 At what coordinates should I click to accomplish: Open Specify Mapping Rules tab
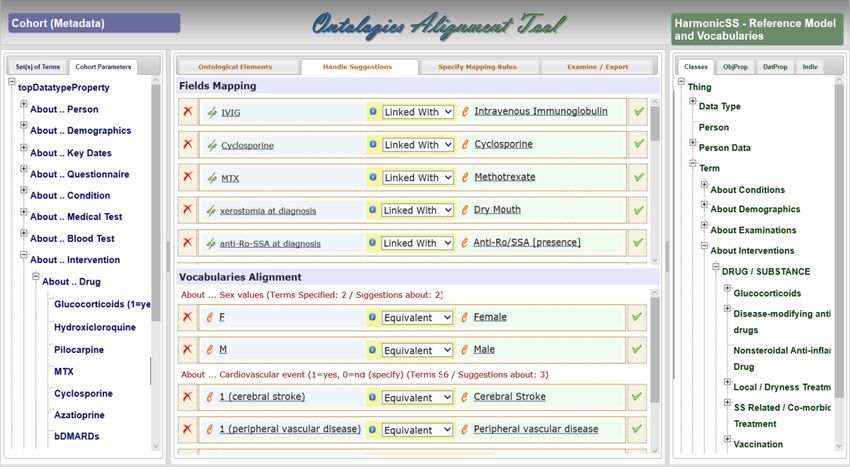pyautogui.click(x=478, y=67)
